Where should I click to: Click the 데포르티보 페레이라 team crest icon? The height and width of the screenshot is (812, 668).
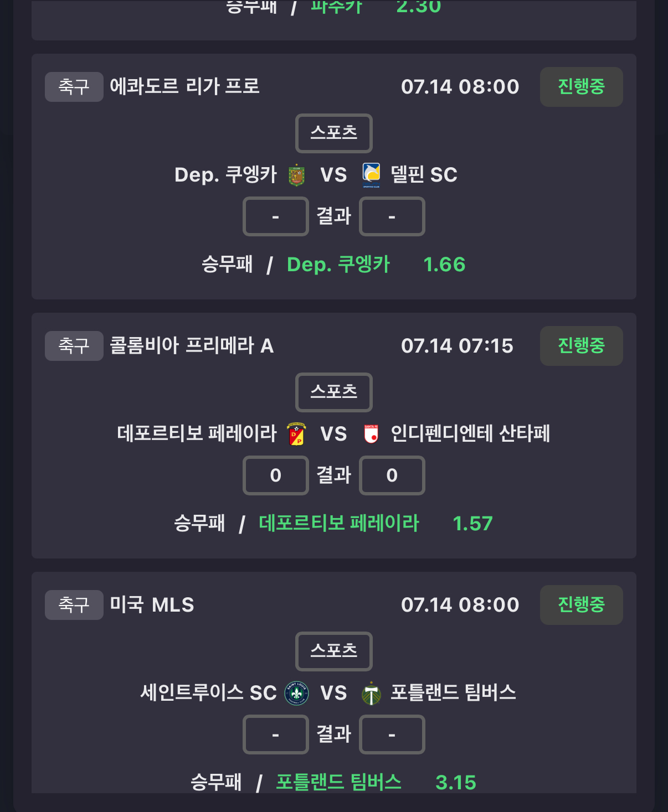[297, 434]
